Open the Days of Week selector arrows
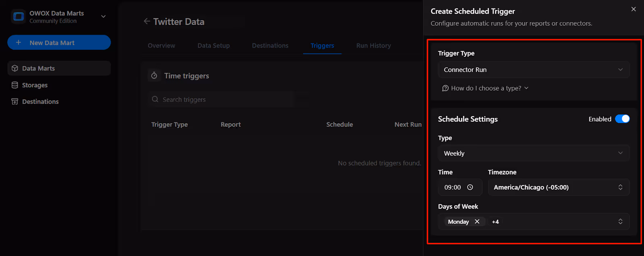 (620, 222)
